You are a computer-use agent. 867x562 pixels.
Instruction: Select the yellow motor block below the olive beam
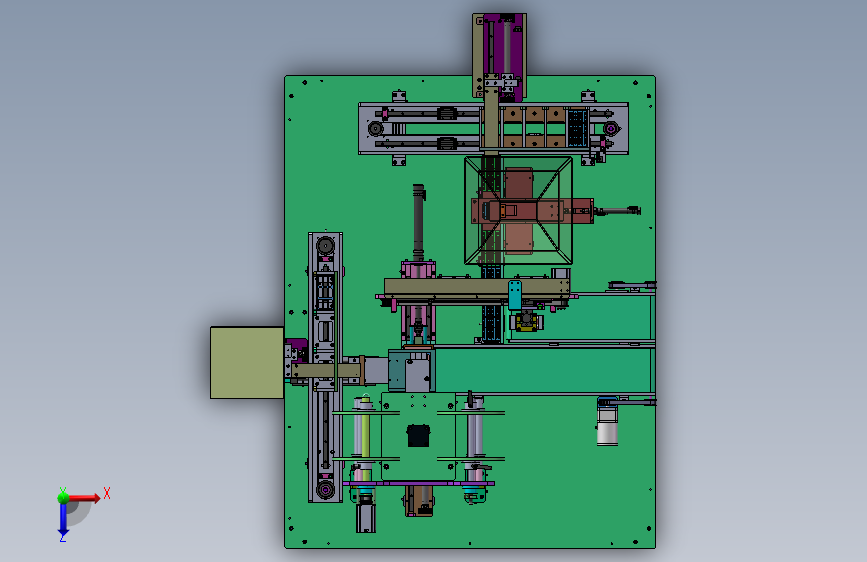[525, 321]
